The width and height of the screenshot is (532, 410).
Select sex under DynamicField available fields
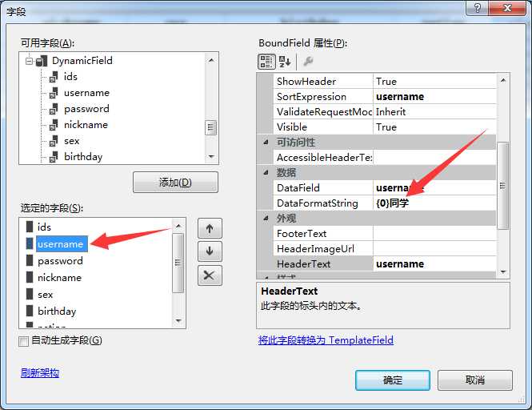coord(71,141)
